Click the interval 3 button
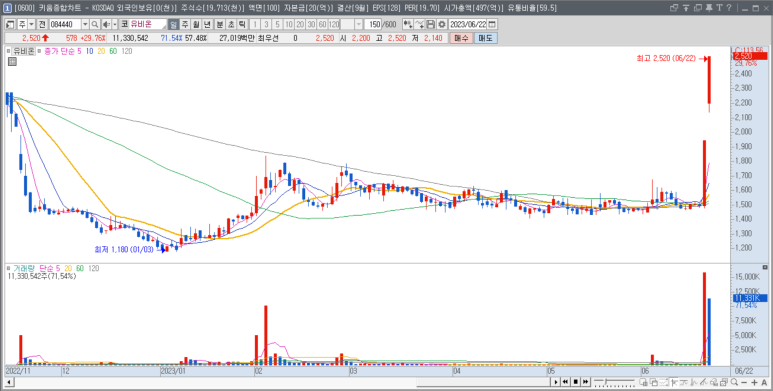Screen dimensions: 773x391 point(267,24)
